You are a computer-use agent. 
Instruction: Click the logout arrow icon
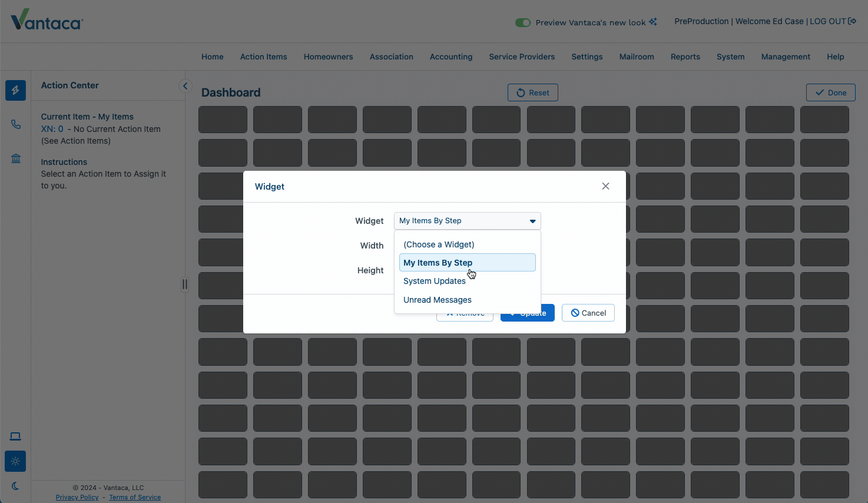click(852, 21)
